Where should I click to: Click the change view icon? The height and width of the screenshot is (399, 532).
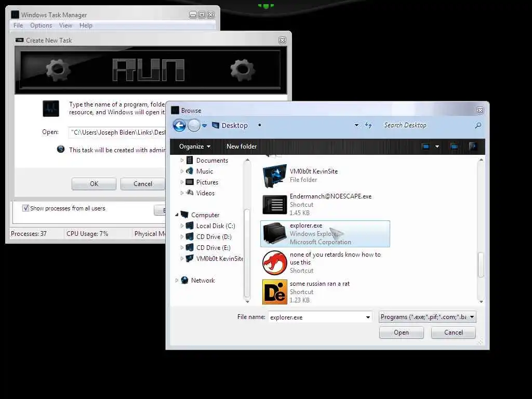click(425, 147)
